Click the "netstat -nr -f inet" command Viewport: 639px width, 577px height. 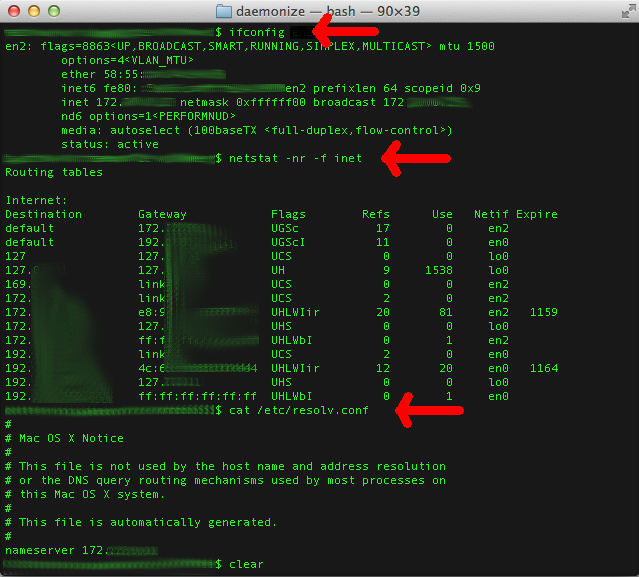pos(295,158)
